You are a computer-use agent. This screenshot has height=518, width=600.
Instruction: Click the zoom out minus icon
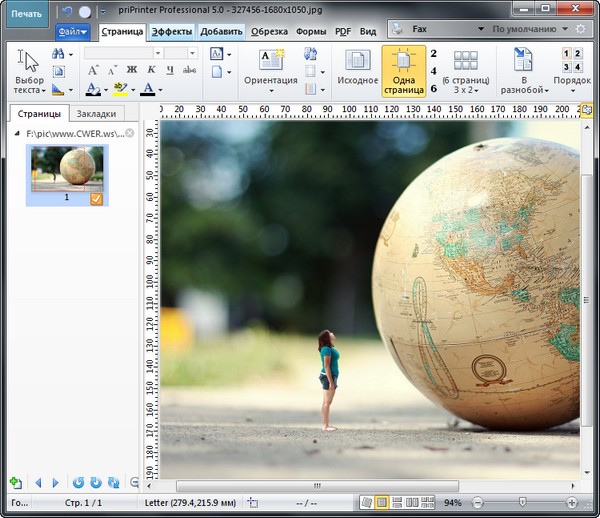pos(477,502)
